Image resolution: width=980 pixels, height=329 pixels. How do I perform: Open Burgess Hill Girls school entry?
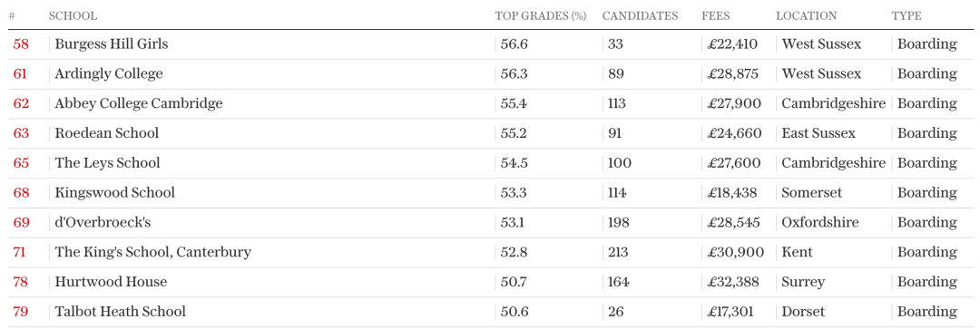tap(112, 44)
